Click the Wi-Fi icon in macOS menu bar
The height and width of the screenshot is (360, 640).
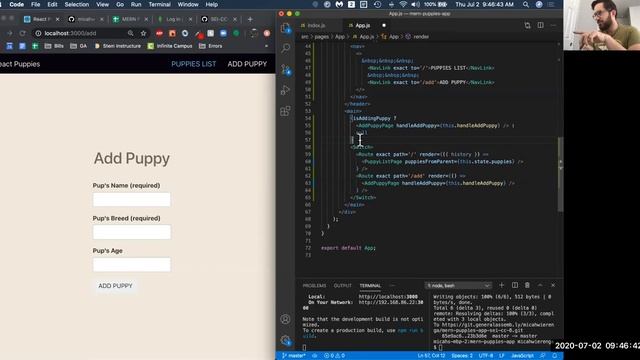pyautogui.click(x=403, y=4)
